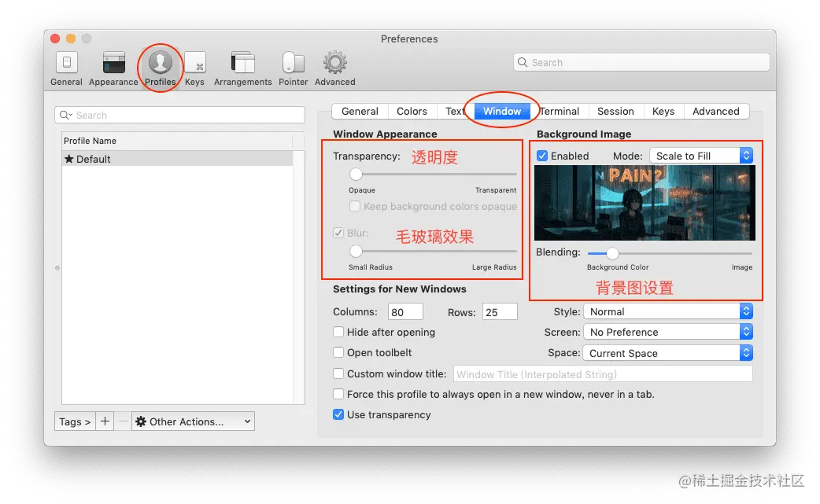Screen dimensions: 820x504
Task: Click the Profile Name column header
Action: (178, 141)
